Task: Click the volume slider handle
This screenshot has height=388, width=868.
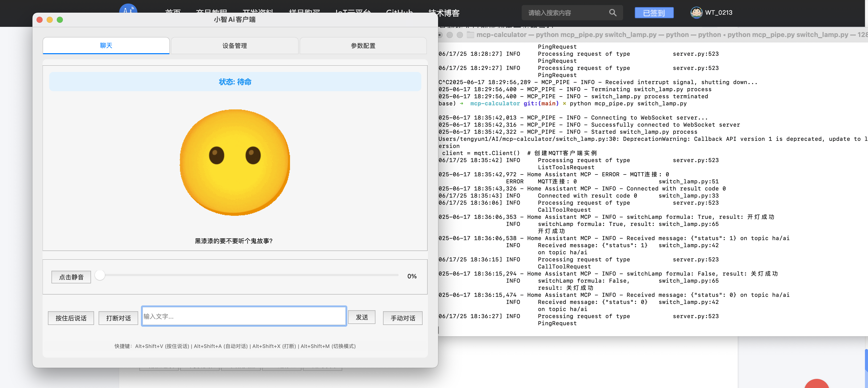Action: tap(100, 275)
